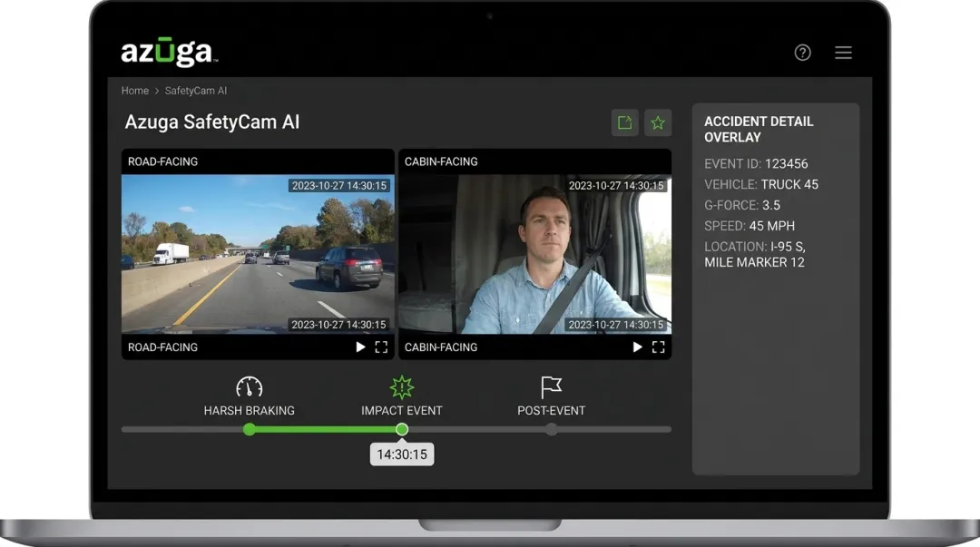The width and height of the screenshot is (980, 547).
Task: Select the Impact Event burst icon
Action: [402, 387]
